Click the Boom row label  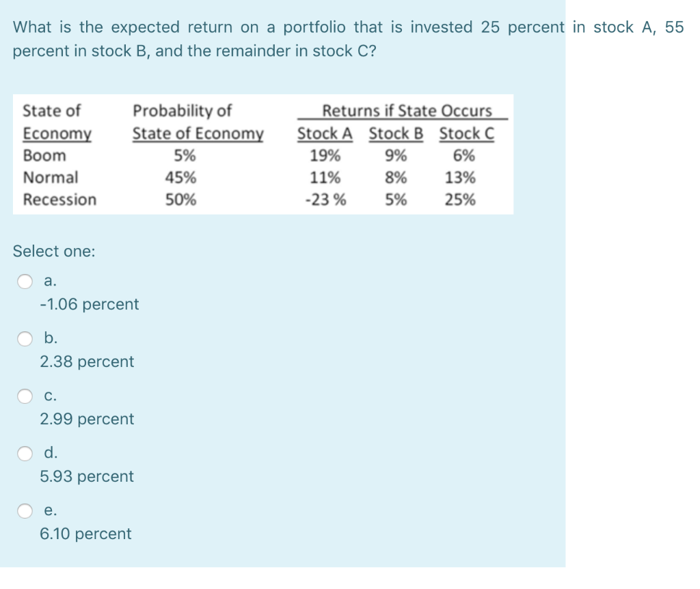coord(44,156)
